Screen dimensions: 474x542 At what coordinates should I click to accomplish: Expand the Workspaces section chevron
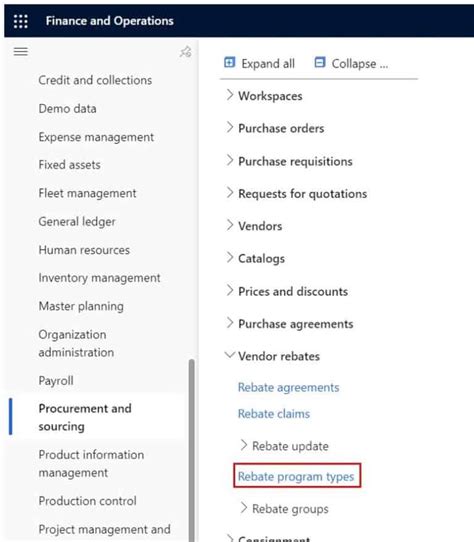[230, 95]
